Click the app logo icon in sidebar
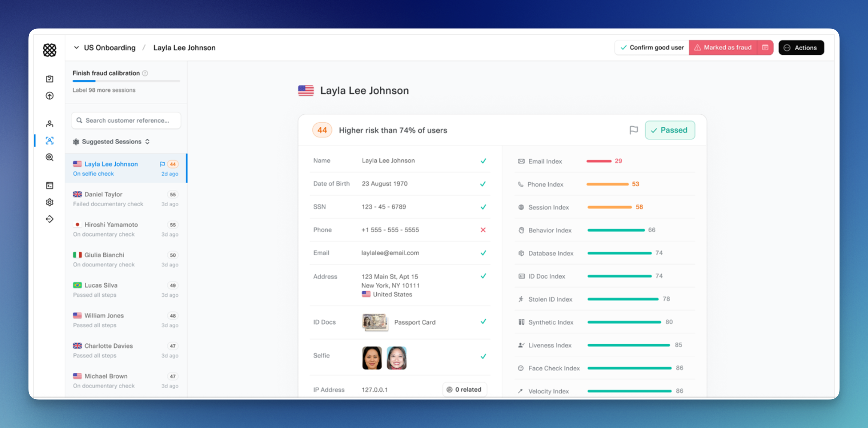 49,50
